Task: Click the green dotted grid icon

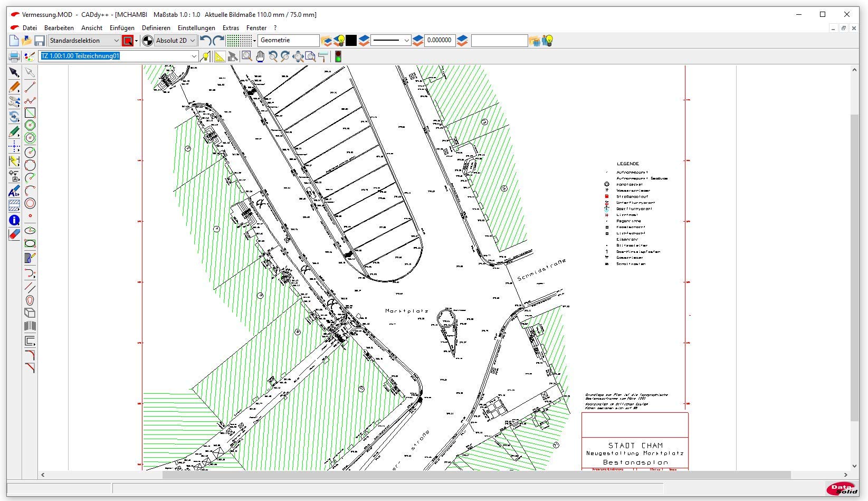Action: [x=239, y=41]
